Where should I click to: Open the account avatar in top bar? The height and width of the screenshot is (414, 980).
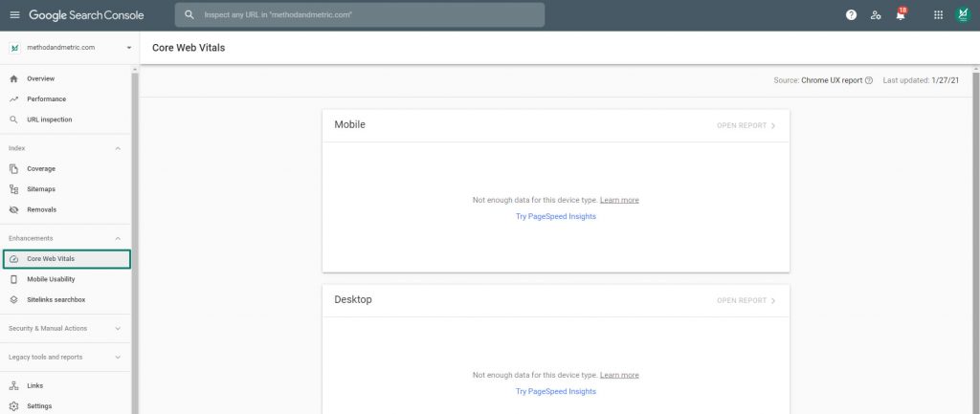point(963,15)
